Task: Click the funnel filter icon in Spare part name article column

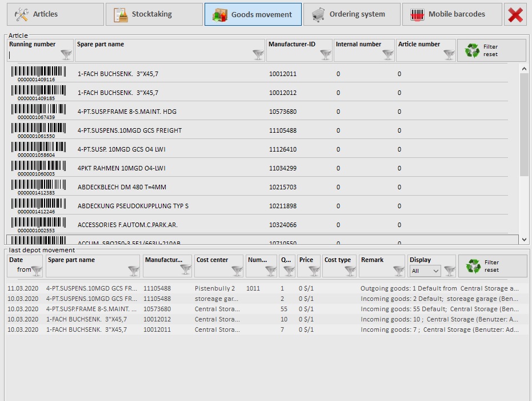Action: [x=258, y=55]
